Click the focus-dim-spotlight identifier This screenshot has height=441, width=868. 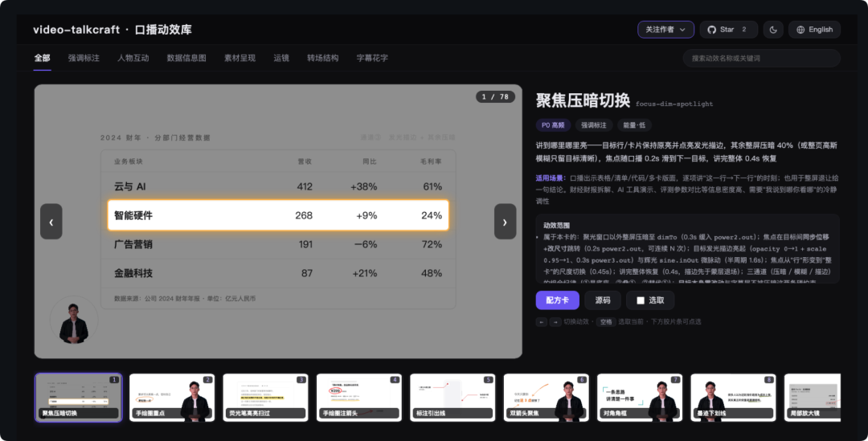674,104
